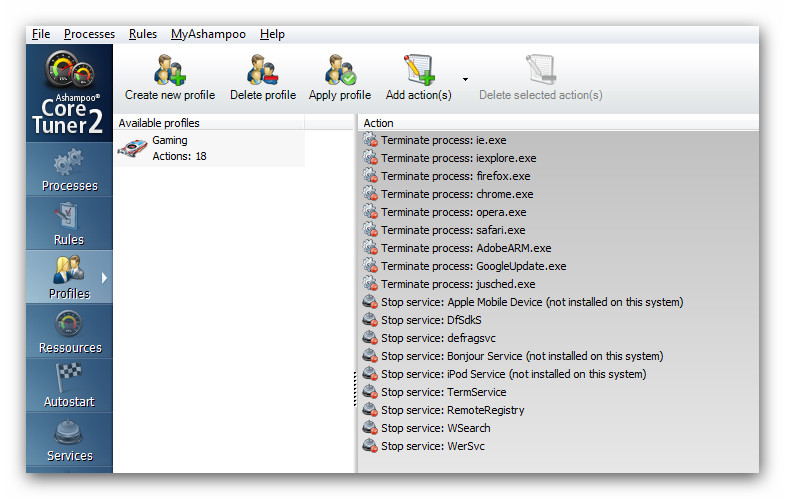The image size is (785, 499).
Task: Open the Ressources sidebar section
Action: click(x=70, y=331)
